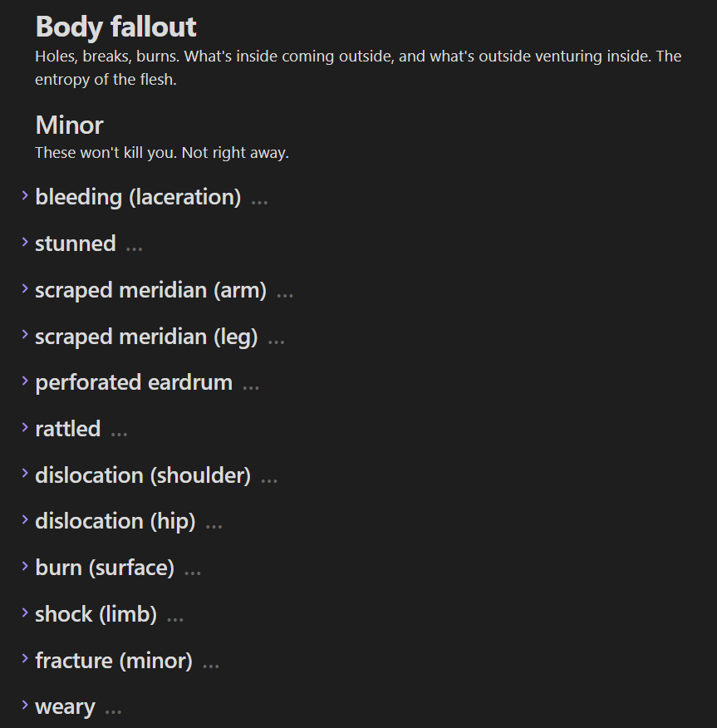The image size is (717, 728).
Task: Expand dislocation (shoulder) chevron
Action: (x=25, y=474)
